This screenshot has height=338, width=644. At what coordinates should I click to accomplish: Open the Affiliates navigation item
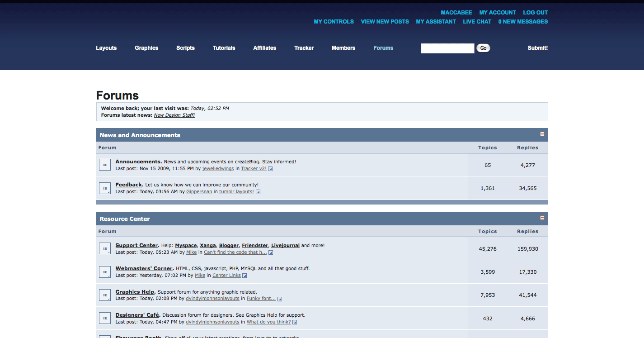[265, 48]
